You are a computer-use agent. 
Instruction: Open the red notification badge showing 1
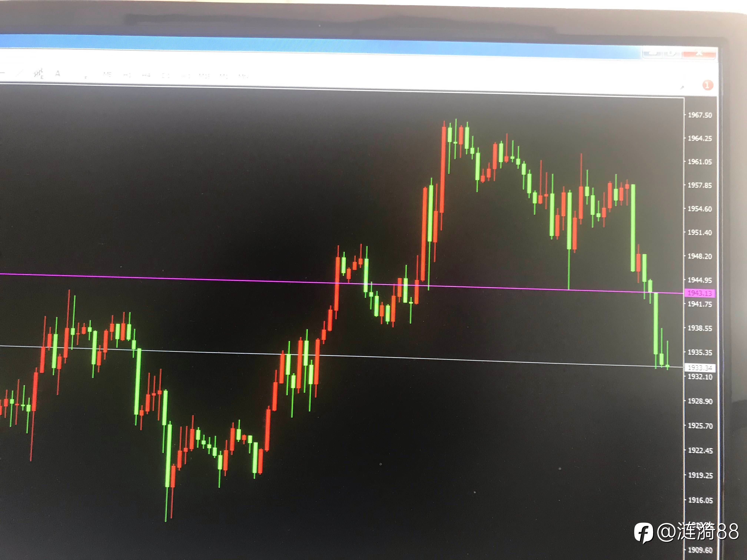708,85
